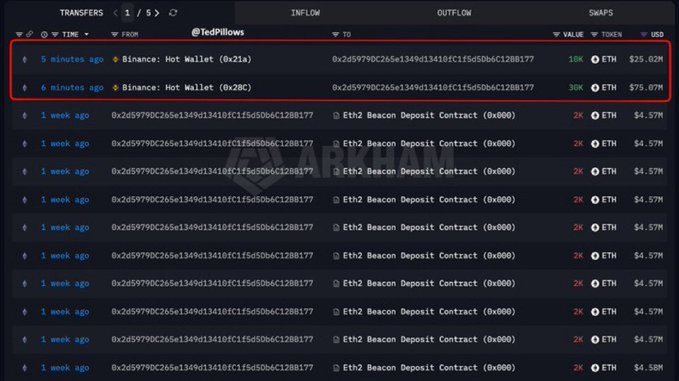This screenshot has width=679, height=381.
Task: Click ETH token icon in the $4.58M row
Action: [595, 368]
